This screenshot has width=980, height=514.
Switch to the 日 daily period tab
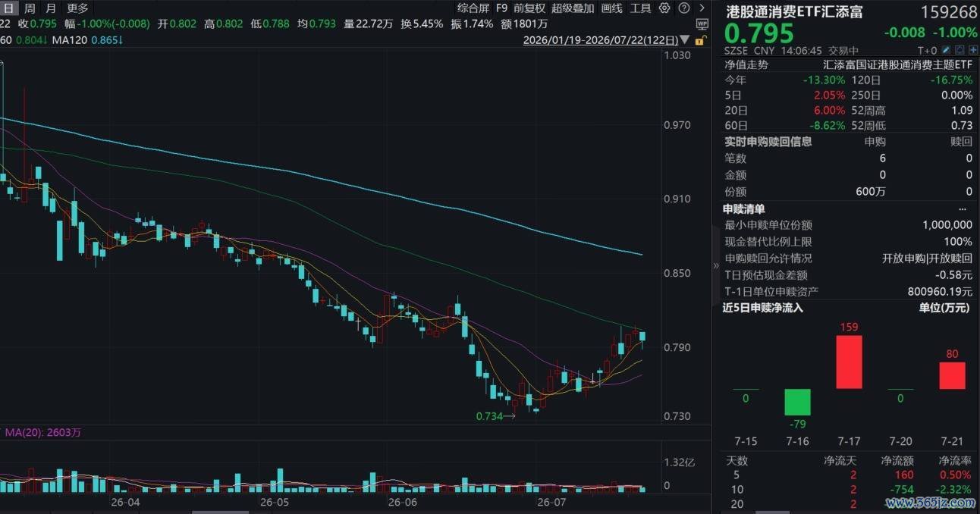(8, 8)
